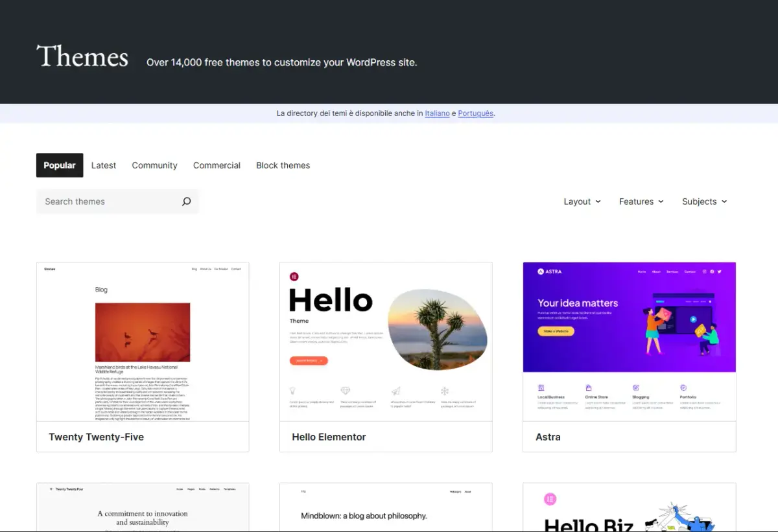Click the Astra logo in the Astra theme preview
The width and height of the screenshot is (778, 532).
pos(541,272)
